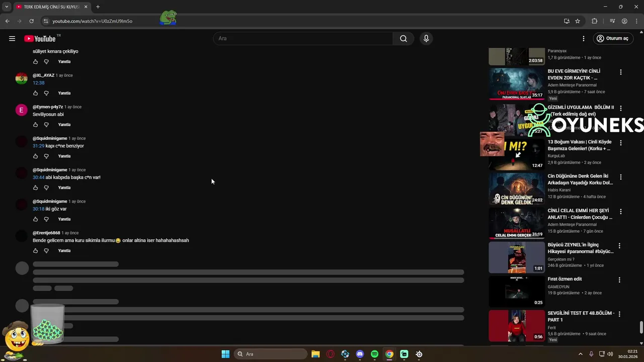Open the @XL_AYAZ channel avatar
The image size is (644, 362).
22,78
